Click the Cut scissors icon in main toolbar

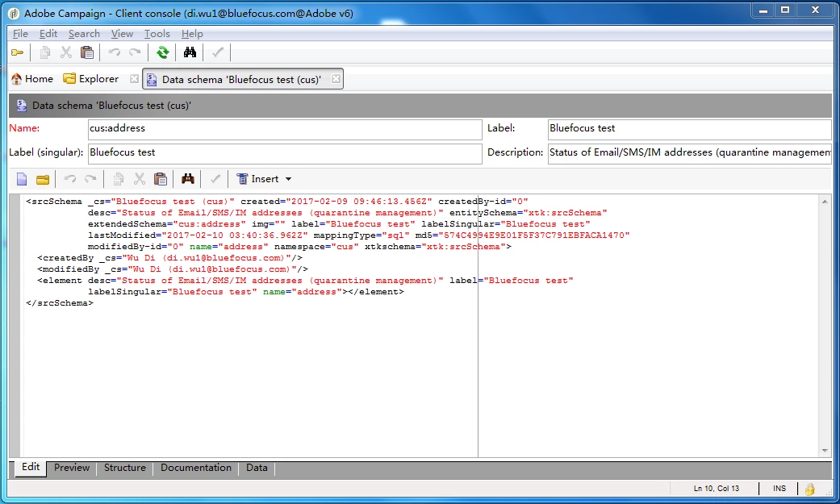[66, 52]
